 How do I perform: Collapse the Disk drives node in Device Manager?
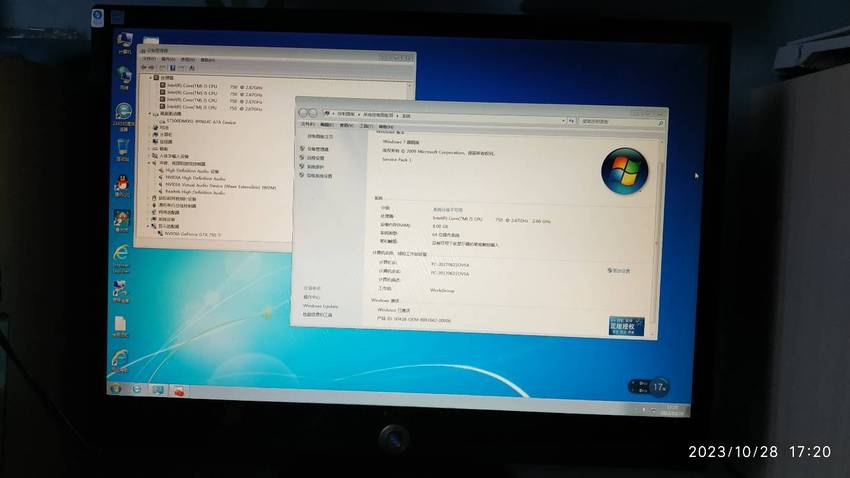pyautogui.click(x=150, y=114)
